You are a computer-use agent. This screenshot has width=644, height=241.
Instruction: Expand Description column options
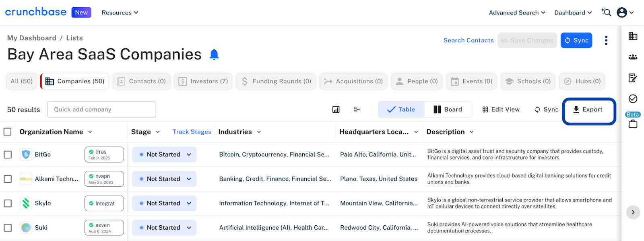pyautogui.click(x=472, y=132)
